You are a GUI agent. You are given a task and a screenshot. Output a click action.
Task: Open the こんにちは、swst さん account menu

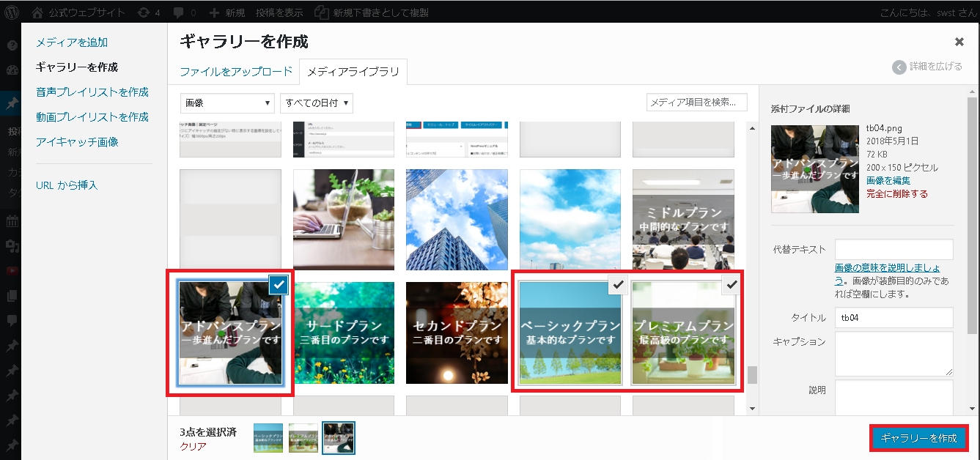[927, 12]
